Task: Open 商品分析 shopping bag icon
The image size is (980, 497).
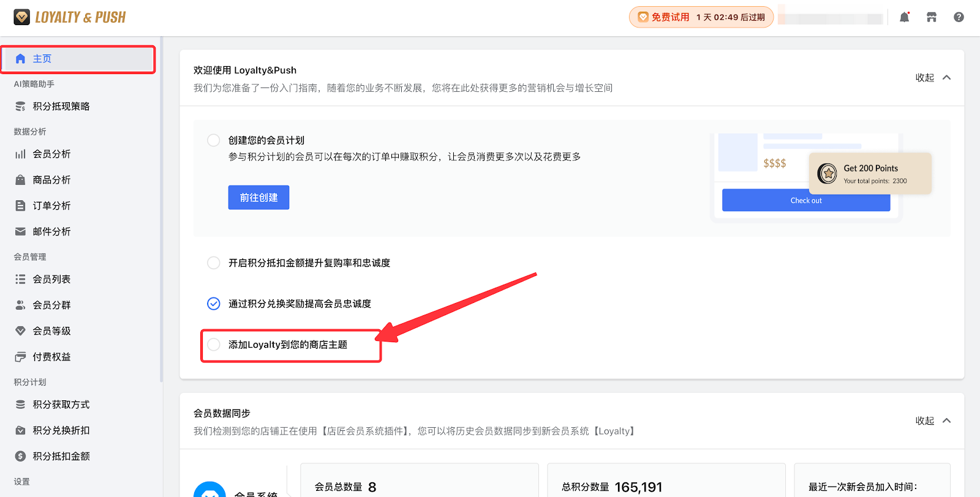Action: pyautogui.click(x=20, y=180)
